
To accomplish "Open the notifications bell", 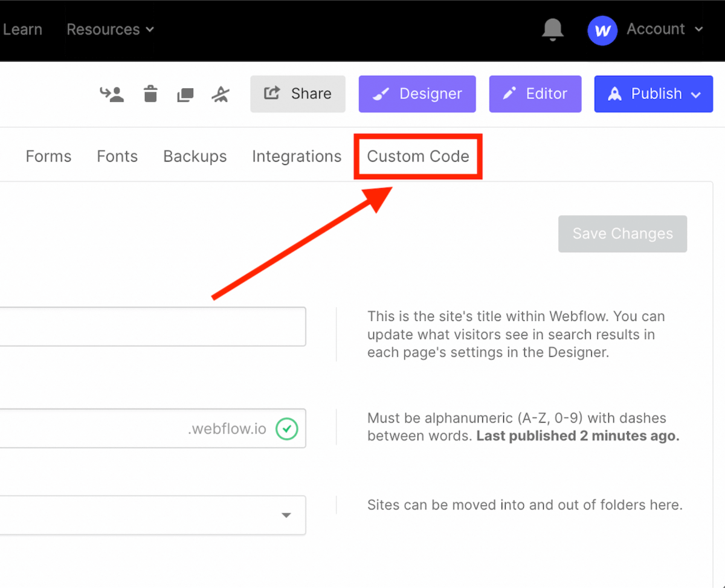I will point(553,30).
